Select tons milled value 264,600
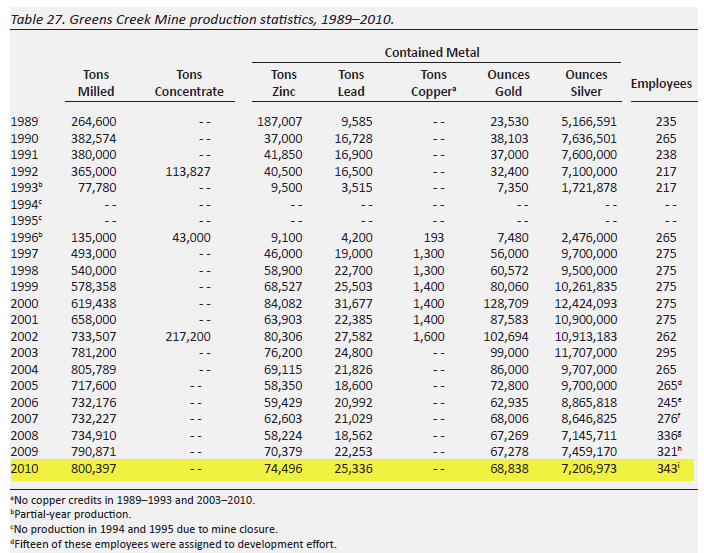 coord(93,122)
